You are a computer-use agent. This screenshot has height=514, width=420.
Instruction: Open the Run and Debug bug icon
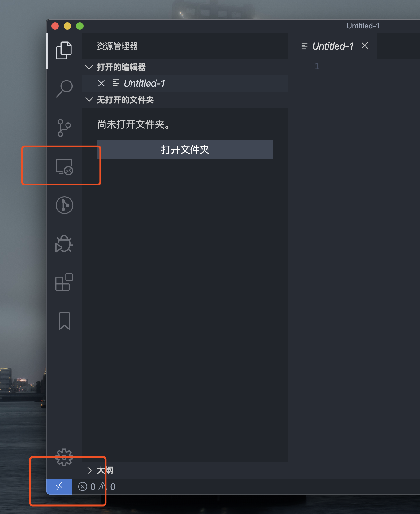(64, 244)
